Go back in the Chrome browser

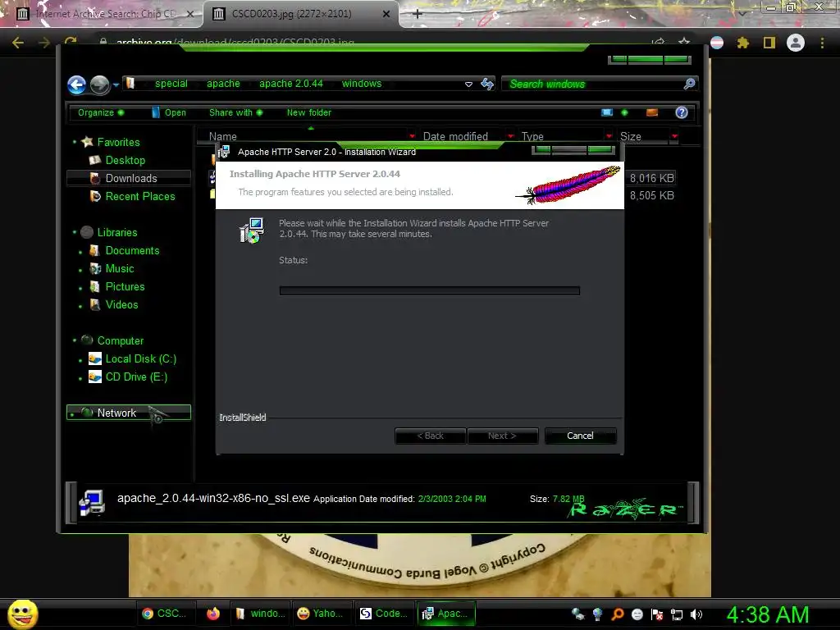click(18, 43)
